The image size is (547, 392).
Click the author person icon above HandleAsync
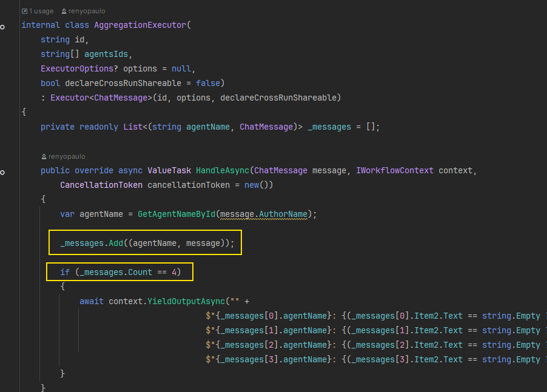44,156
